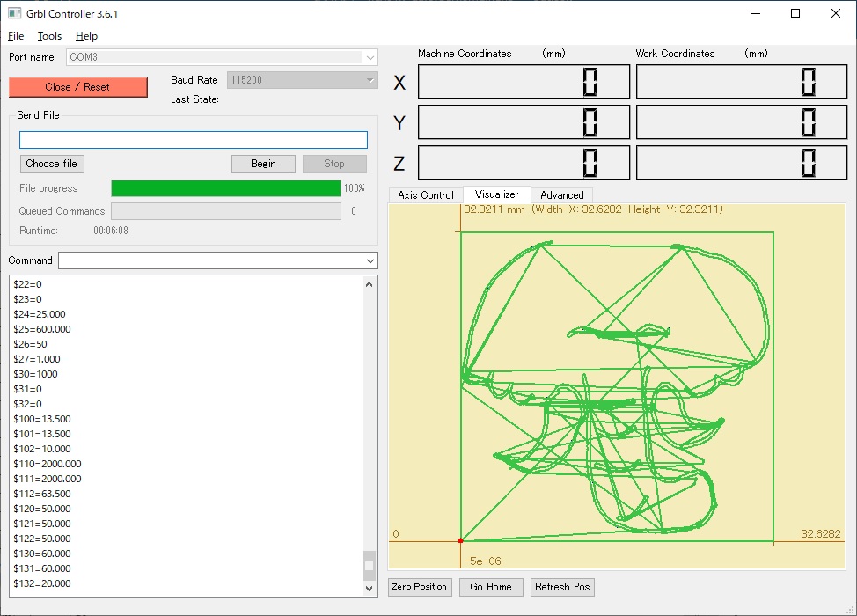
Task: Click the log scrollbar down arrow
Action: point(369,588)
